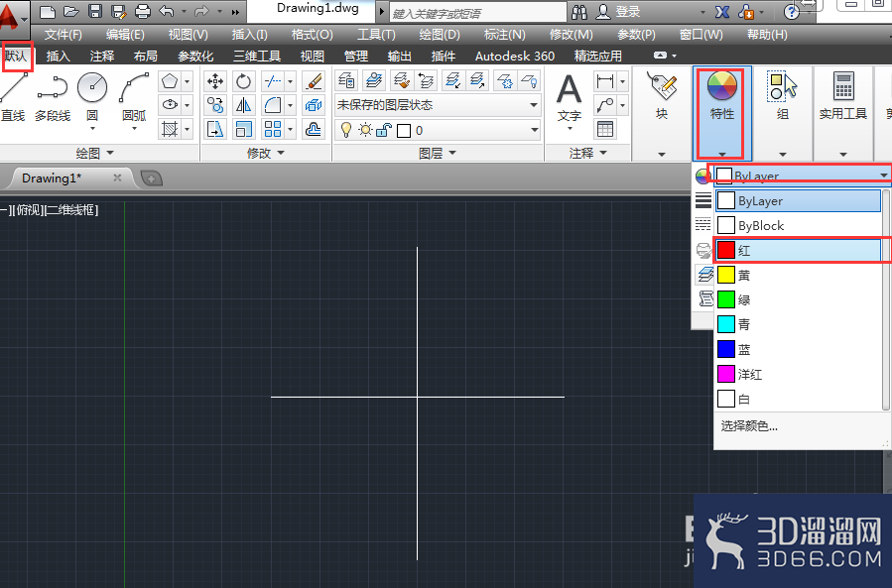This screenshot has width=892, height=588.
Task: Select ByBlock in the color list
Action: (799, 226)
